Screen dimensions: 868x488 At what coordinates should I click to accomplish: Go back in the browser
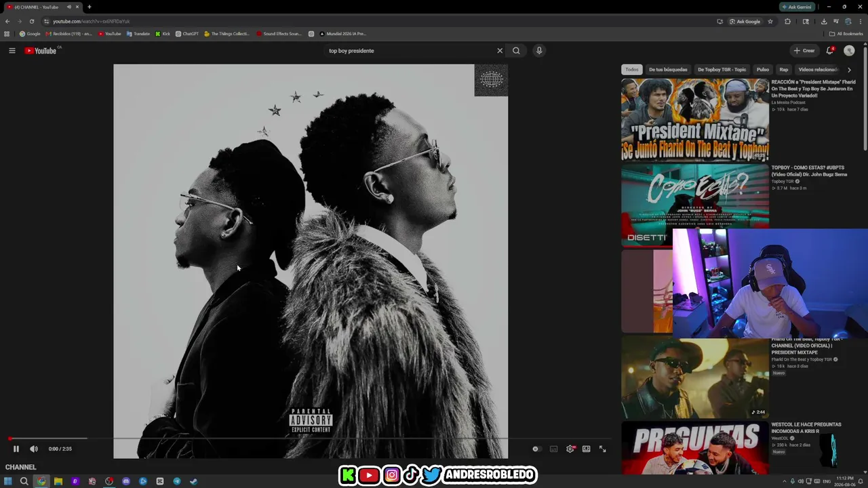pyautogui.click(x=7, y=21)
